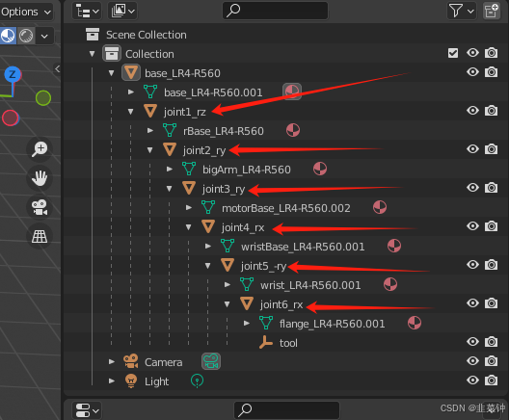The width and height of the screenshot is (509, 420).
Task: Open the Options dropdown in viewport
Action: [26, 12]
